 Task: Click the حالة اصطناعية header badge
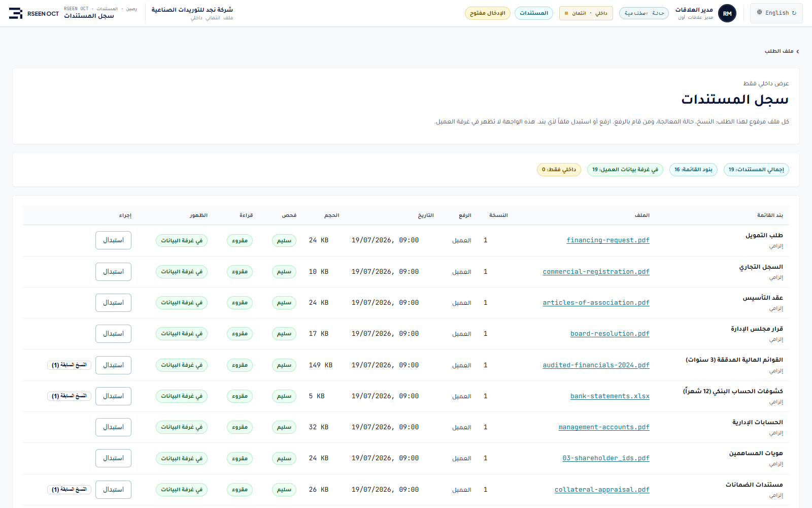coord(644,13)
